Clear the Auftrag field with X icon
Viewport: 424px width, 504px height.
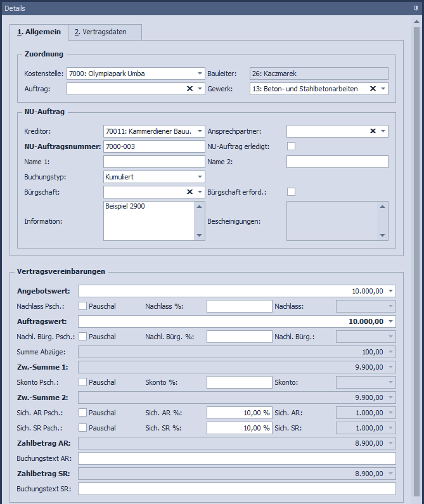coord(190,89)
